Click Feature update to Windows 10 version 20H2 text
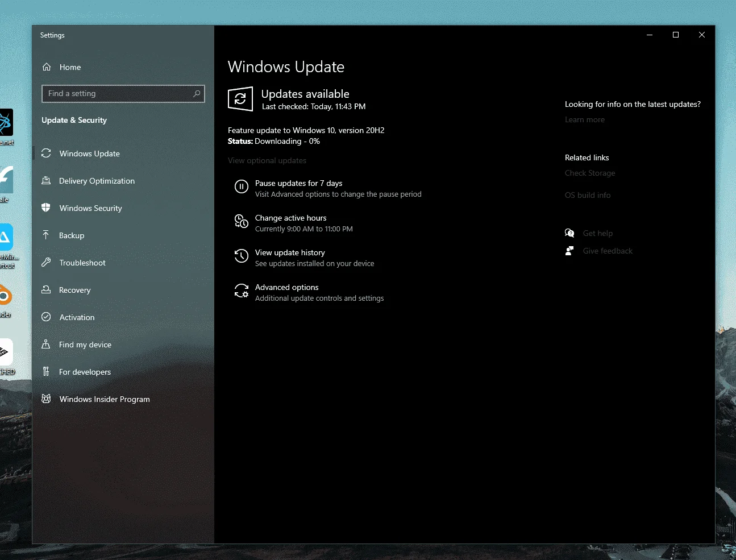 tap(306, 130)
